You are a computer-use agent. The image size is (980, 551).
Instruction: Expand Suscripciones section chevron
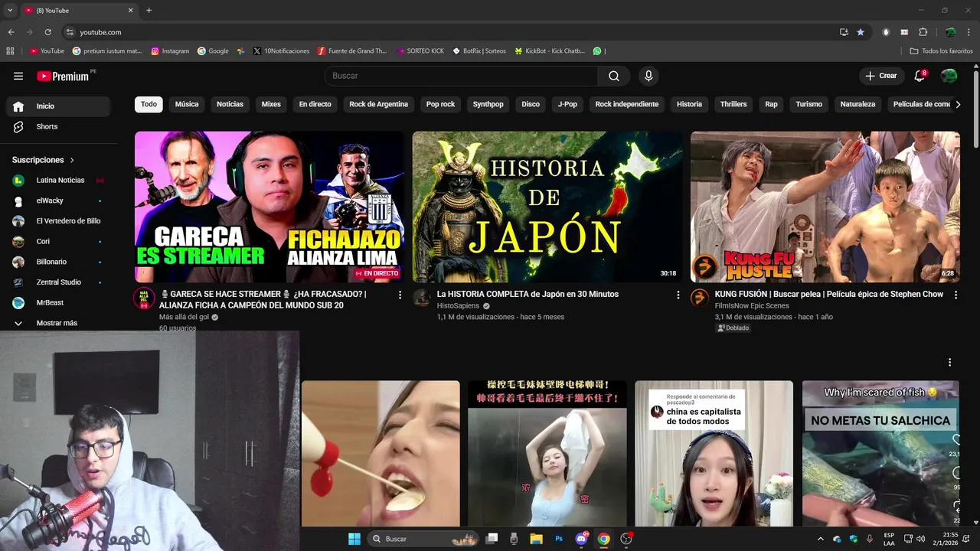[x=72, y=160]
